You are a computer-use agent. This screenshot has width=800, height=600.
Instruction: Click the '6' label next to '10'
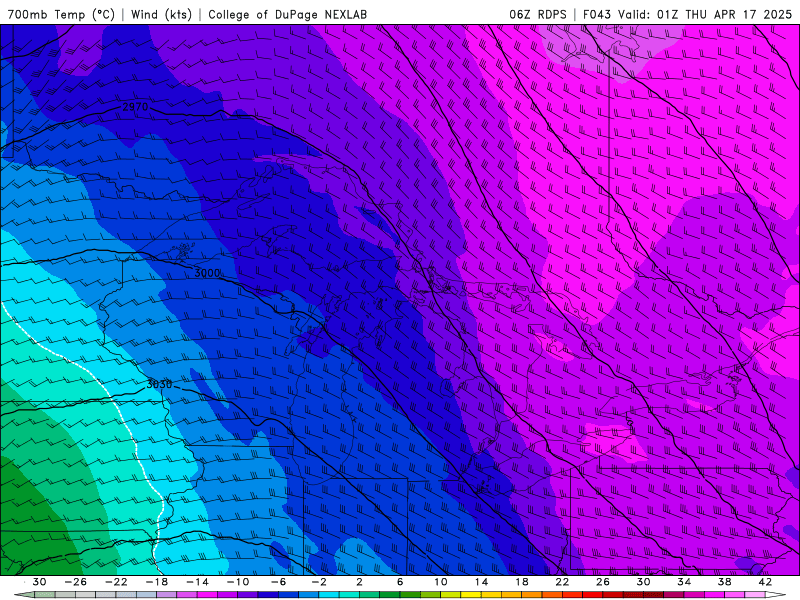point(400,582)
